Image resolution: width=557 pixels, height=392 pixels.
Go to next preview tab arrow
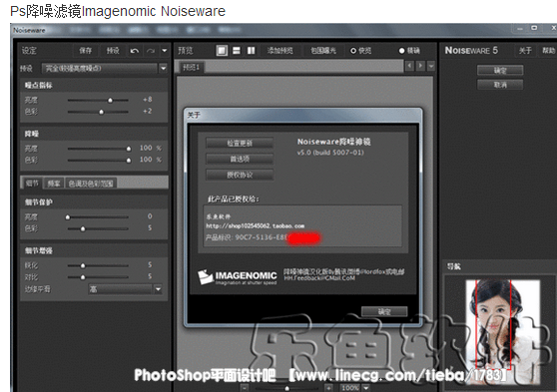click(x=420, y=66)
